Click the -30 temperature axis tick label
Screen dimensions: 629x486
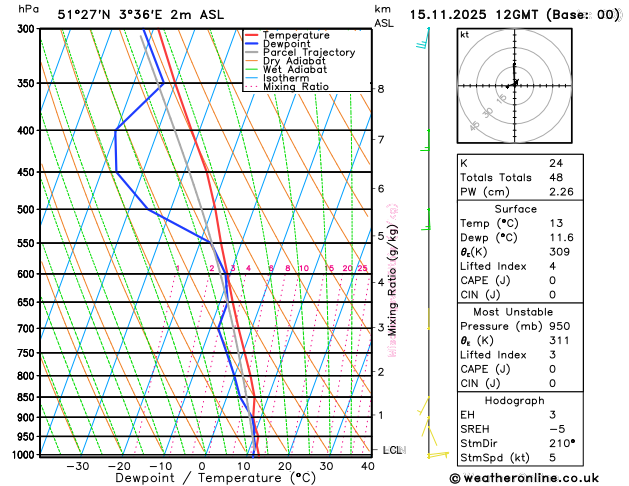click(x=77, y=466)
